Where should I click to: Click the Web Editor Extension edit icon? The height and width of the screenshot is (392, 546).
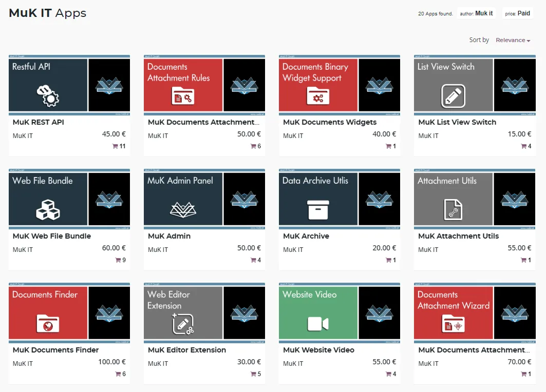(x=183, y=324)
